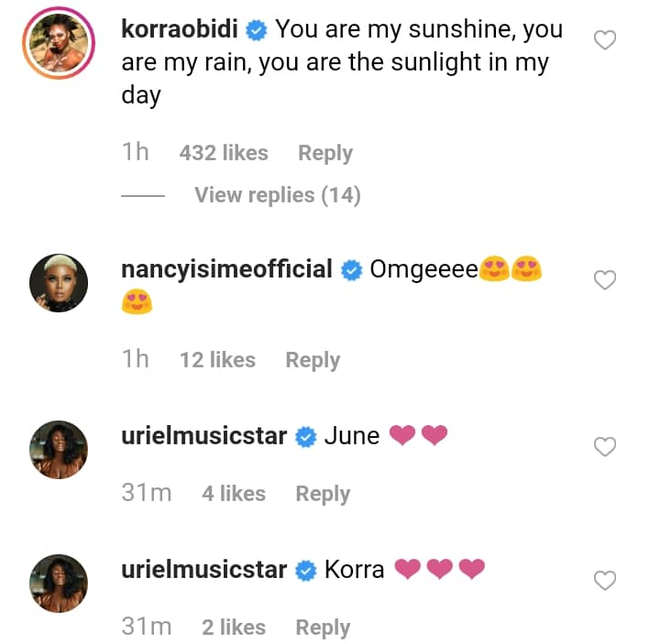Viewport: 660px width, 644px height.
Task: Click korraobidi's blue verified badge
Action: click(258, 30)
